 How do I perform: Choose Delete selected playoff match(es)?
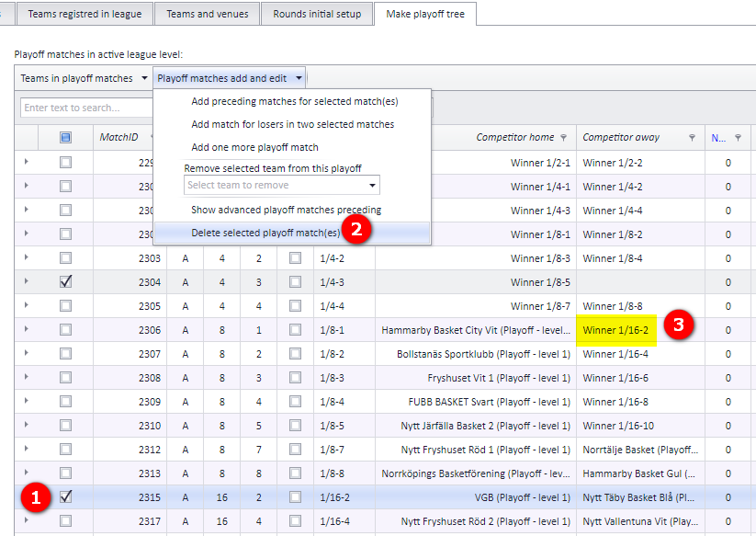click(292, 233)
